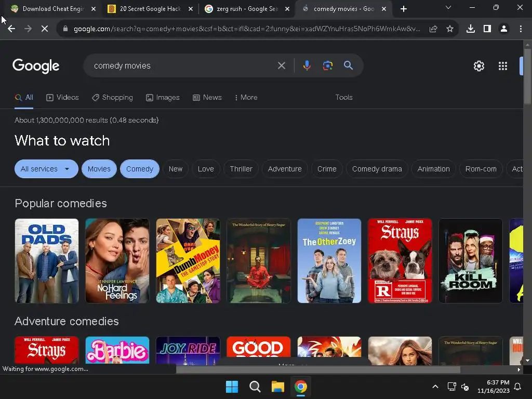532x399 pixels.
Task: Click the horizontal scrollbar at page bottom
Action: click(x=318, y=369)
